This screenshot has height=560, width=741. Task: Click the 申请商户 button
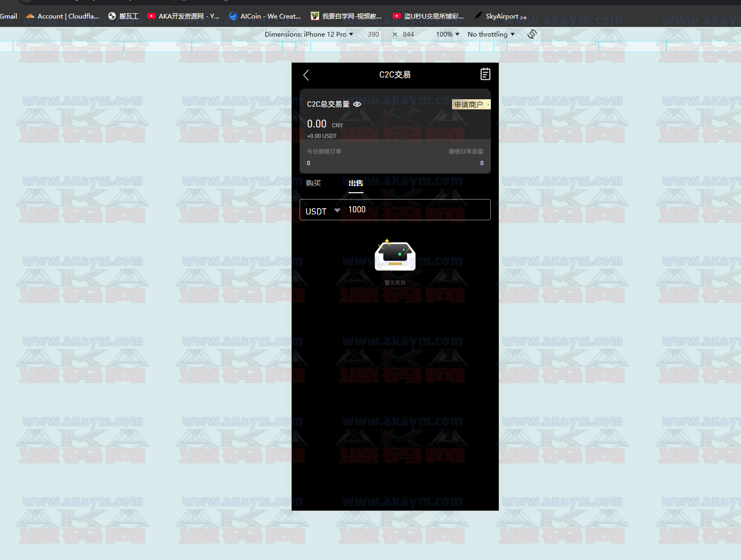click(x=471, y=105)
